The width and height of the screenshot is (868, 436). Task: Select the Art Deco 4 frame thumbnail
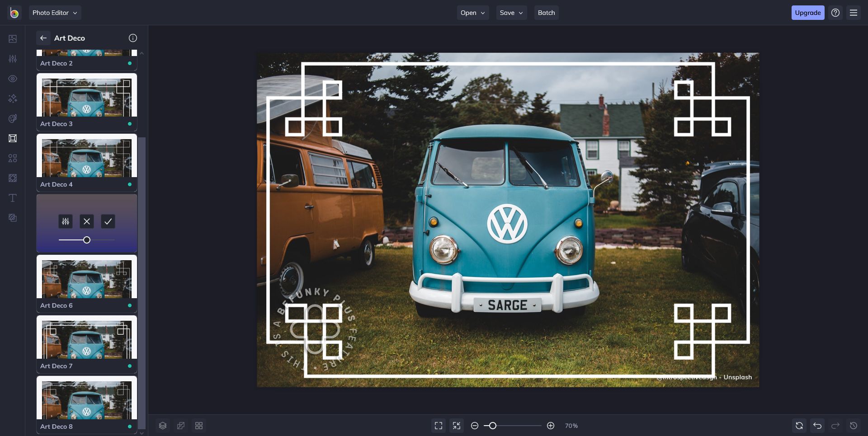pyautogui.click(x=87, y=163)
